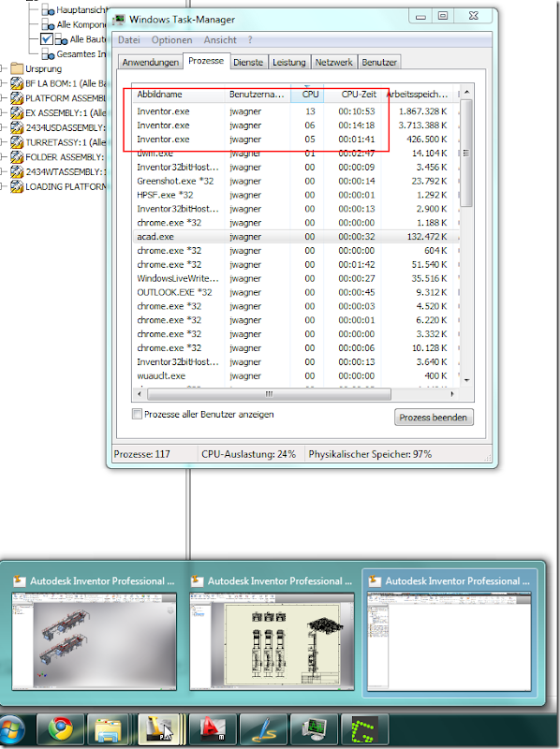Select the HPSF.exe *32 process row
Image resolution: width=560 pixels, height=749 pixels.
[x=296, y=195]
